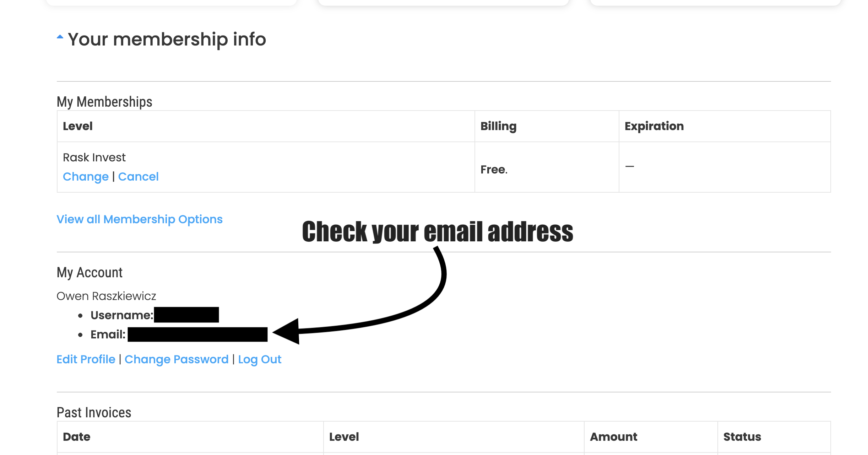Log Out of the account
The image size is (868, 455).
[260, 359]
